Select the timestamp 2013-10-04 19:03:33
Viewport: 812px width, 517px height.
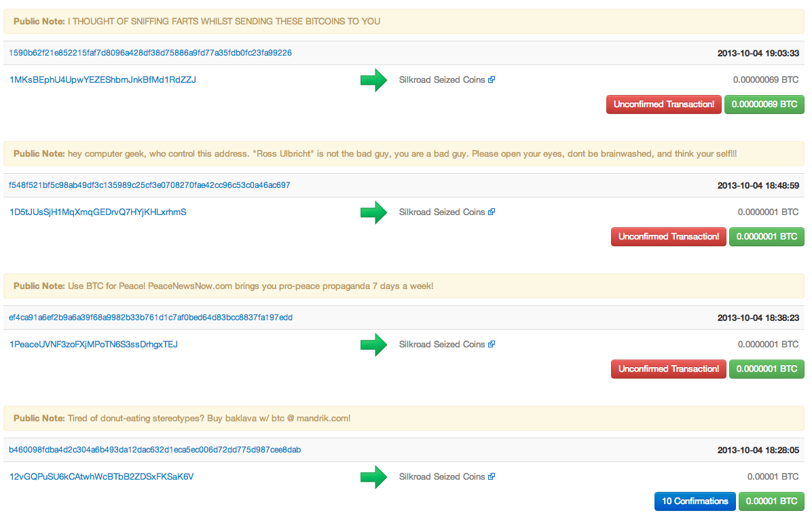(758, 54)
